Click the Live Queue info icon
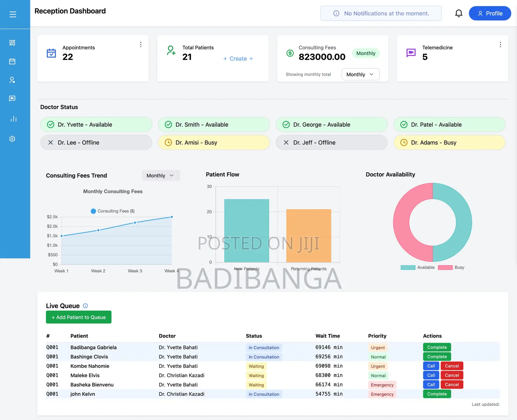517x420 pixels. coord(85,306)
